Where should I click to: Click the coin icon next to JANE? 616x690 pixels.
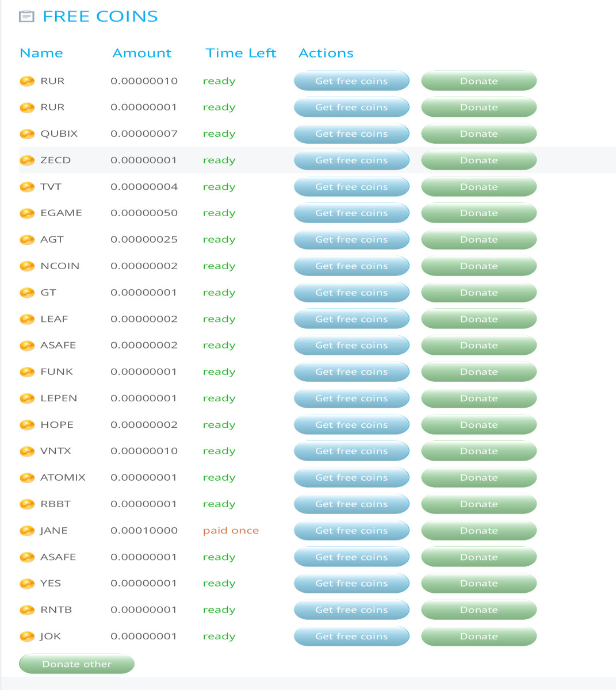tap(27, 531)
